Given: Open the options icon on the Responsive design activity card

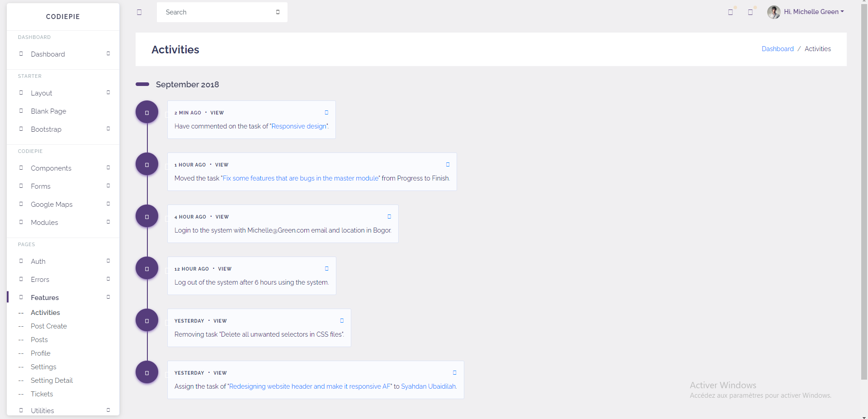Looking at the screenshot, I should click(x=326, y=112).
